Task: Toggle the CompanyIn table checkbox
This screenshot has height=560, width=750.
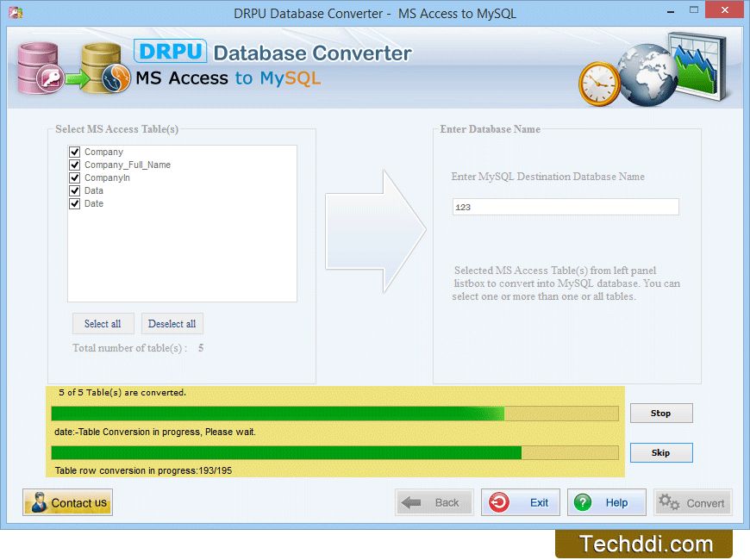Action: 75,178
